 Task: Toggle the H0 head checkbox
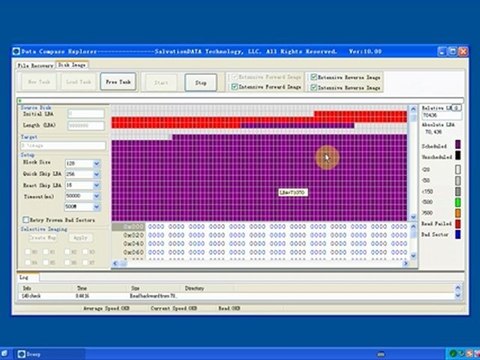click(x=28, y=252)
